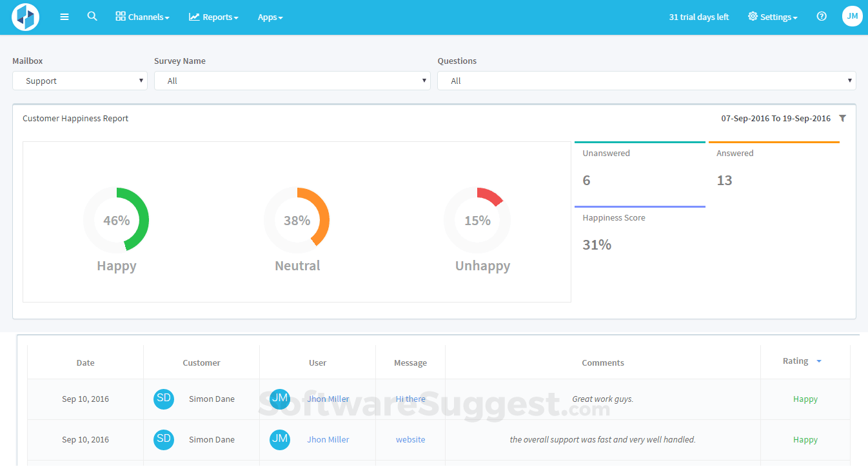Open the hamburger menu icon
The width and height of the screenshot is (868, 467).
[64, 17]
